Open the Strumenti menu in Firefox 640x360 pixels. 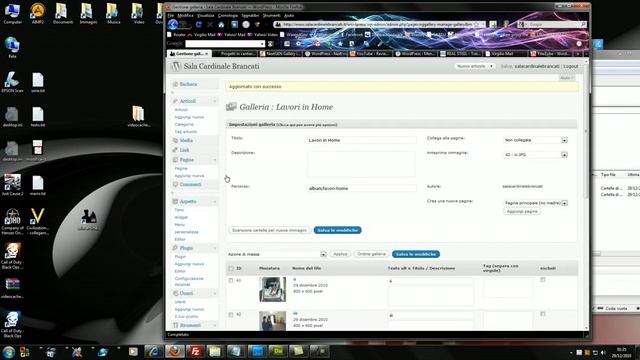tap(271, 16)
